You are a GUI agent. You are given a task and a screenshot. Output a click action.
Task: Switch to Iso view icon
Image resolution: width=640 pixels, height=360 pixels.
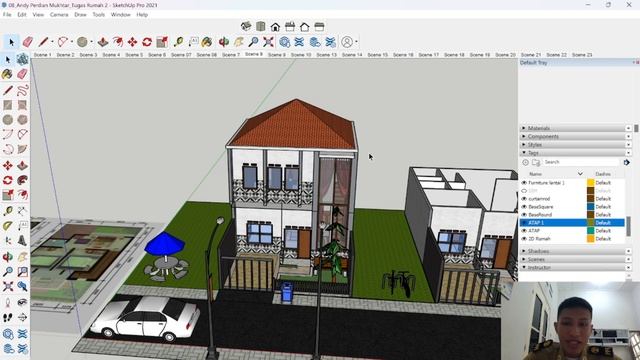[246, 27]
